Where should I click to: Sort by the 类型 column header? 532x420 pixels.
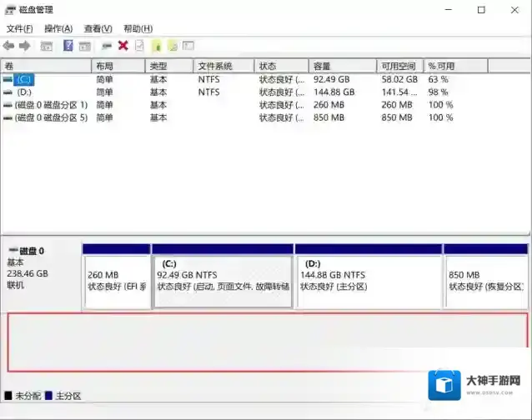(x=169, y=66)
